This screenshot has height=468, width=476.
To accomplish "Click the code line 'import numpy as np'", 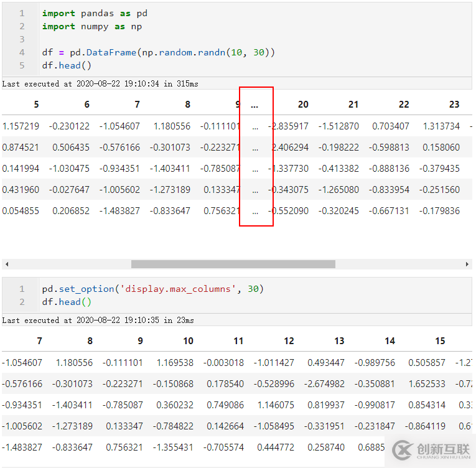I will pyautogui.click(x=91, y=26).
